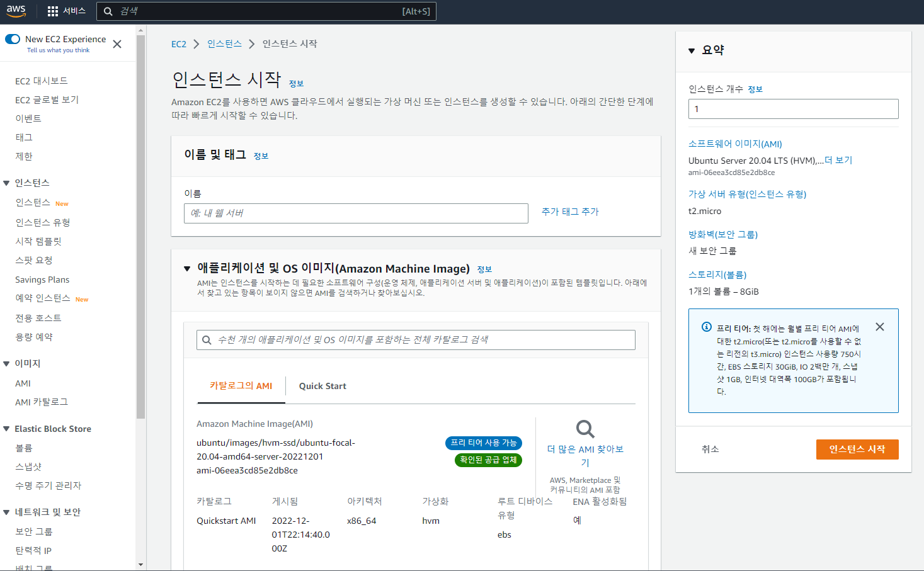The height and width of the screenshot is (571, 924).
Task: Open 용량 예약 in sidebar
Action: [x=34, y=337]
